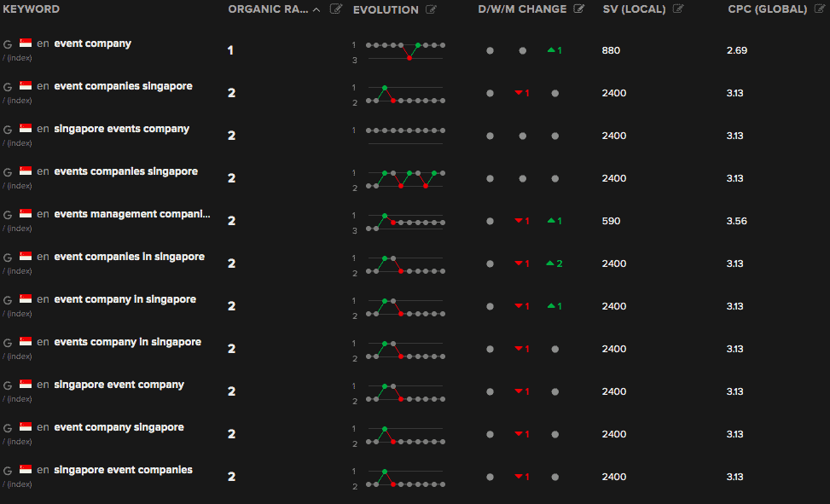Click '/ (index)' under 'event company in singapore'
The width and height of the screenshot is (830, 504).
[17, 314]
